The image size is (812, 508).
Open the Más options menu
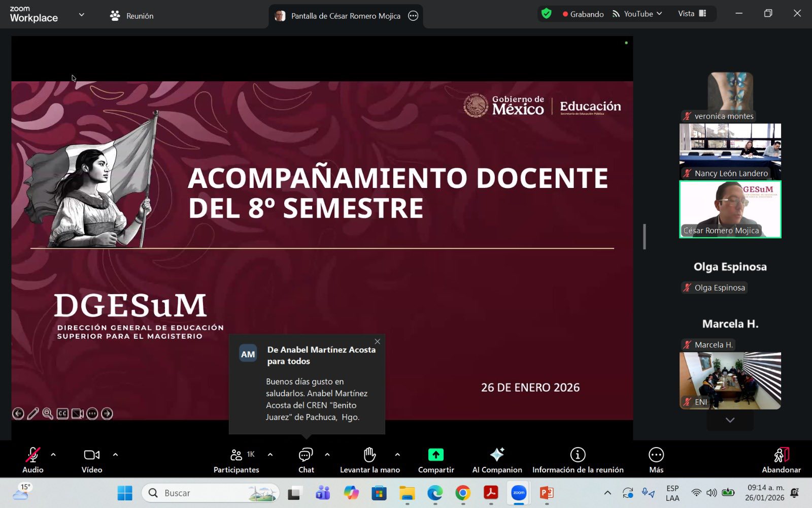(x=656, y=460)
